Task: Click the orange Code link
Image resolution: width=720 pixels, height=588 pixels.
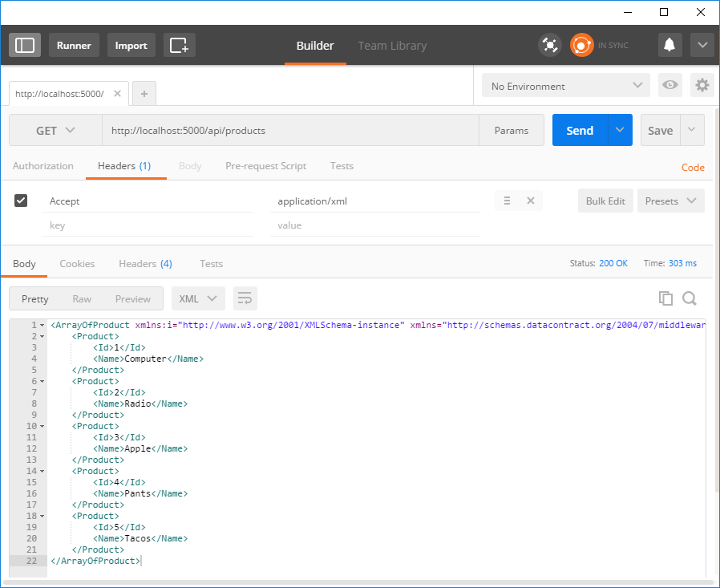Action: [x=693, y=168]
